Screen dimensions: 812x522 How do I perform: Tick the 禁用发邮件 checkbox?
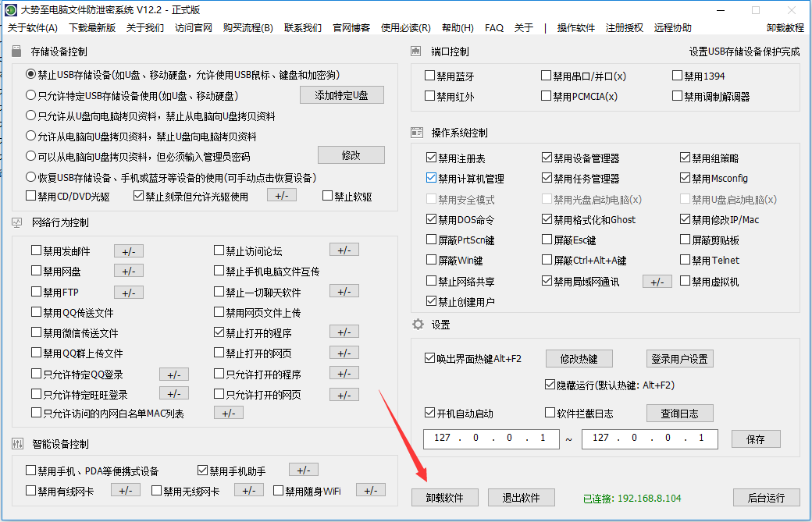37,251
